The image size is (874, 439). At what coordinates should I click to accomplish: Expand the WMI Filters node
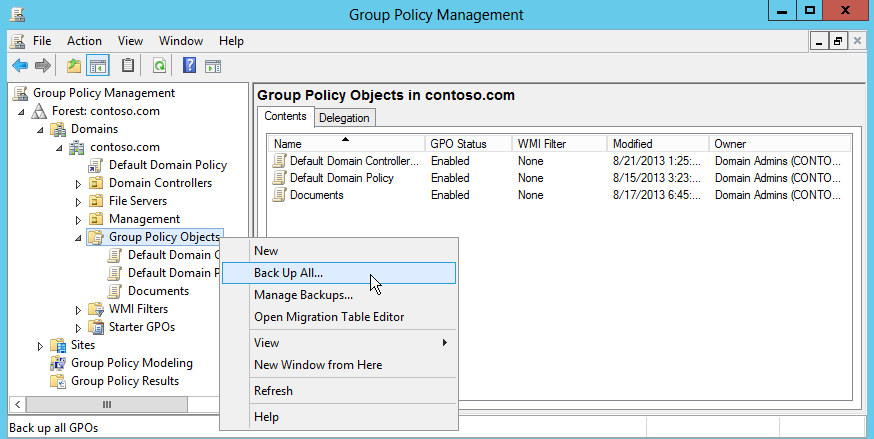coord(78,310)
